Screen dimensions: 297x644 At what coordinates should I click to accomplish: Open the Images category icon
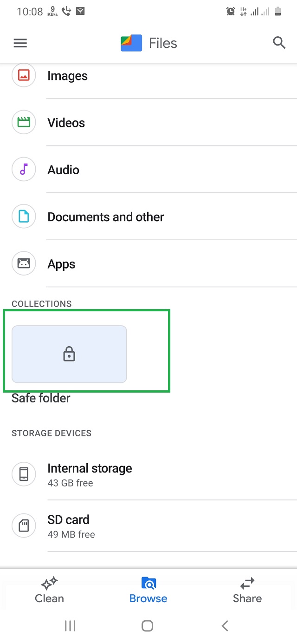point(24,76)
